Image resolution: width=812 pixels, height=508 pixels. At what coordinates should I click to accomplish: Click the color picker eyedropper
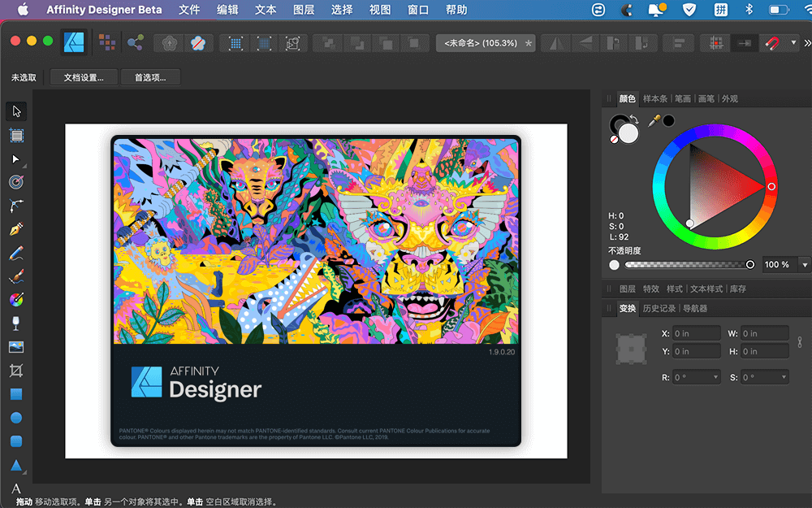pyautogui.click(x=654, y=121)
